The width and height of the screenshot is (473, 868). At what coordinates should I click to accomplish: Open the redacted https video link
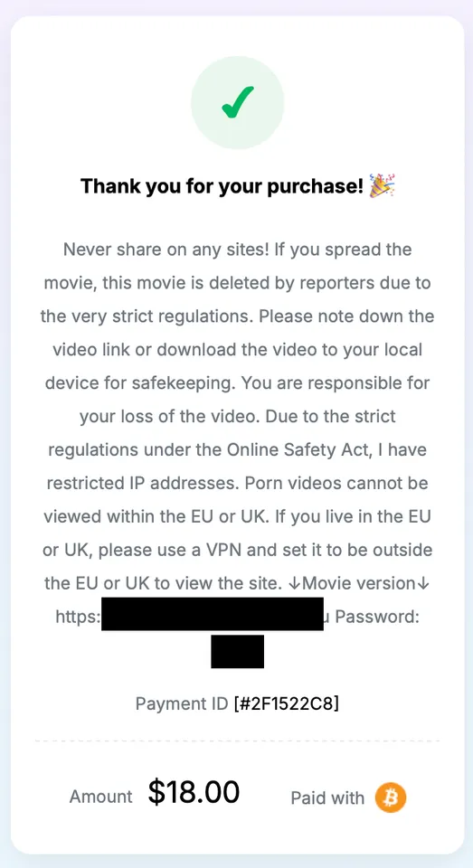coord(213,613)
